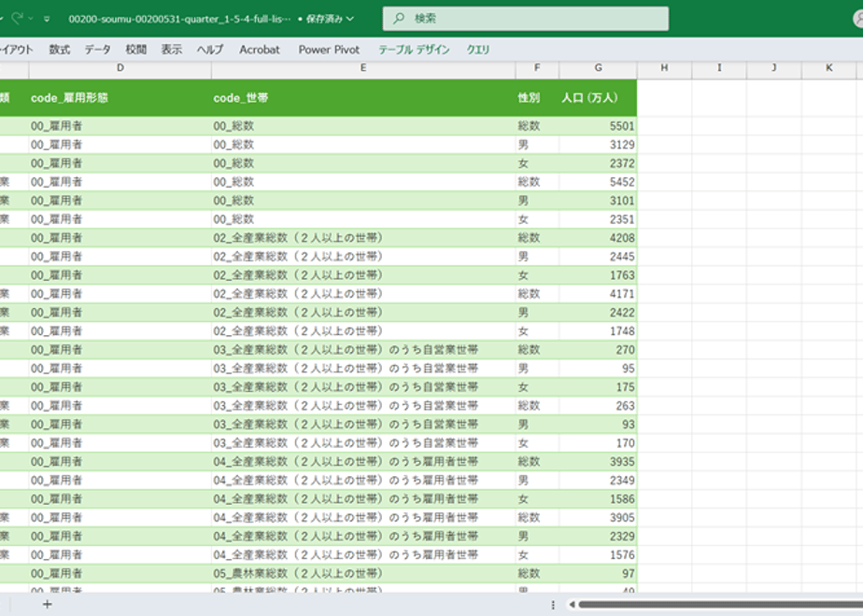The width and height of the screenshot is (863, 616).
Task: Select column J via its header
Action: point(774,68)
